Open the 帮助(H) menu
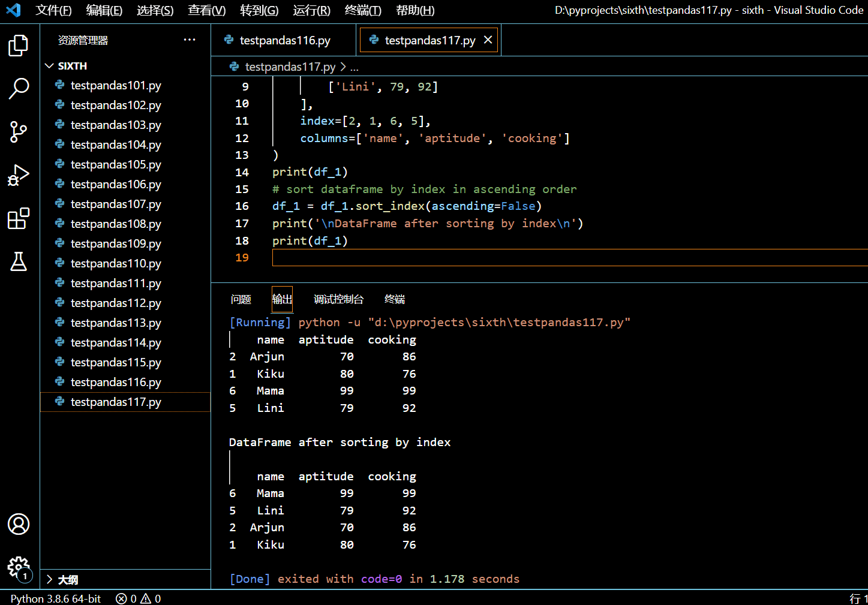Image resolution: width=868 pixels, height=605 pixels. tap(415, 10)
